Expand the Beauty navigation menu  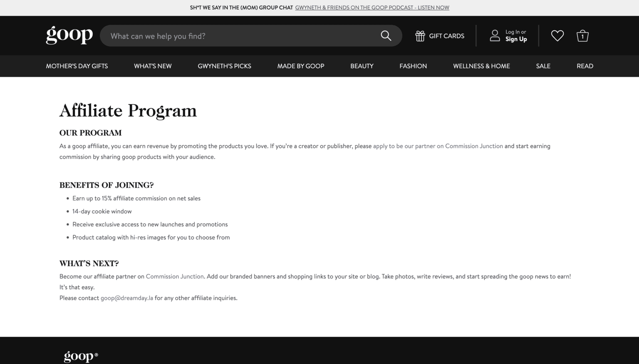(x=362, y=66)
